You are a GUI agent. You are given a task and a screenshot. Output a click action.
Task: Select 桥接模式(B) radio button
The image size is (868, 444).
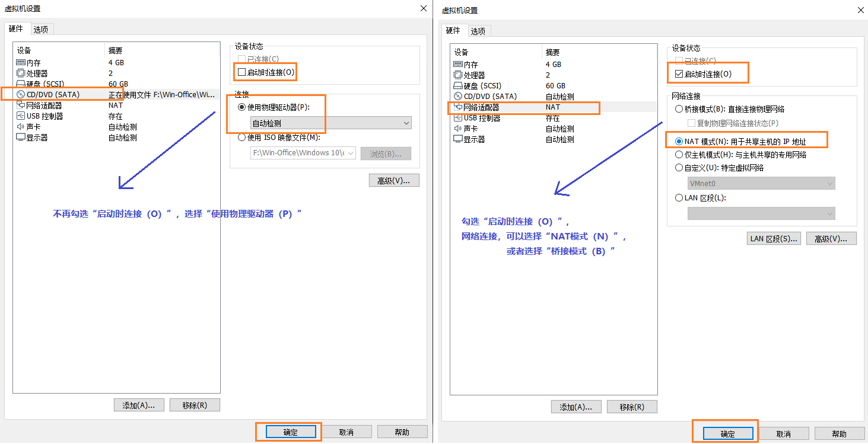(679, 109)
